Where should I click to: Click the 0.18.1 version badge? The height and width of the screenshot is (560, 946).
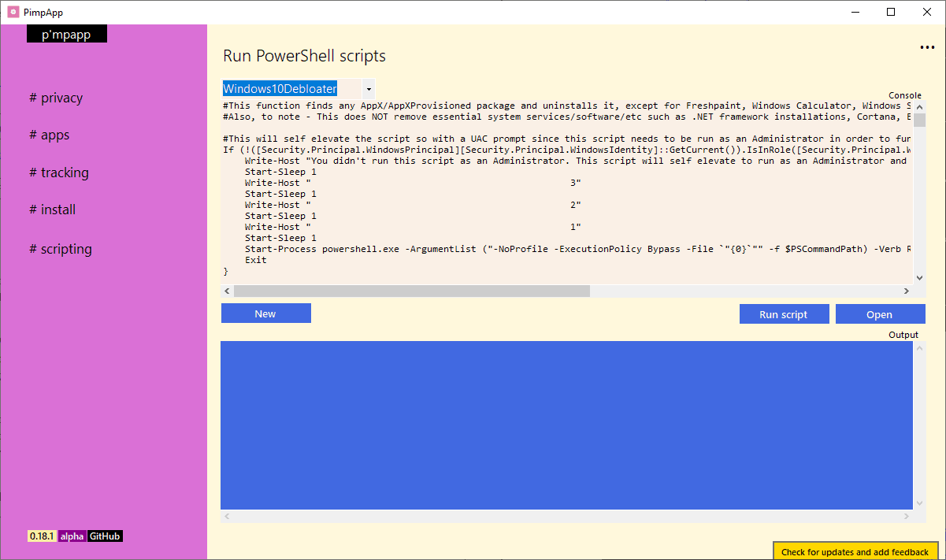point(42,536)
